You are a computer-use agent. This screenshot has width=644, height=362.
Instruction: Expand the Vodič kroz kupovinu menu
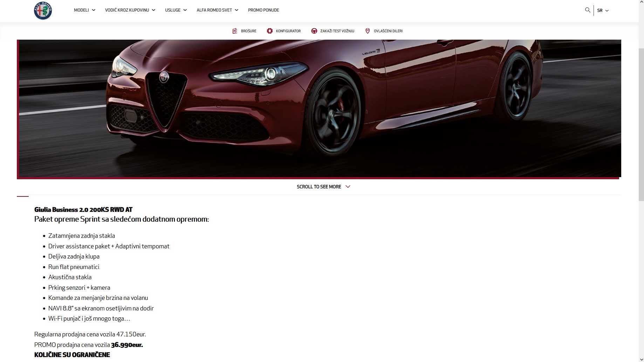tap(130, 10)
